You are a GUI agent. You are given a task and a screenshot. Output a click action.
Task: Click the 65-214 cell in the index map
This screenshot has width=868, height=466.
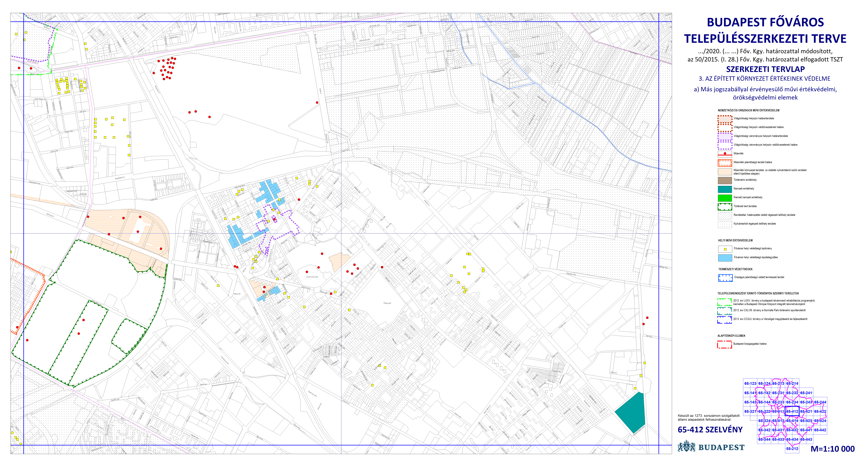pyautogui.click(x=792, y=383)
